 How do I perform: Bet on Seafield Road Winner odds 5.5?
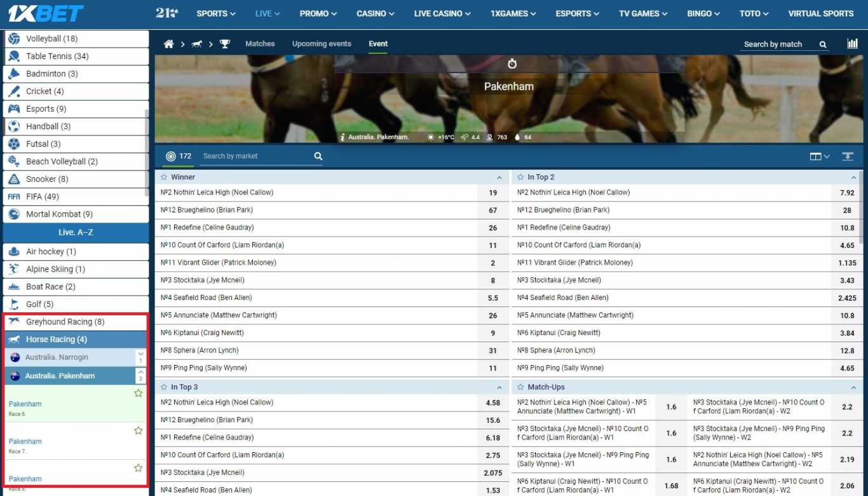coord(493,298)
